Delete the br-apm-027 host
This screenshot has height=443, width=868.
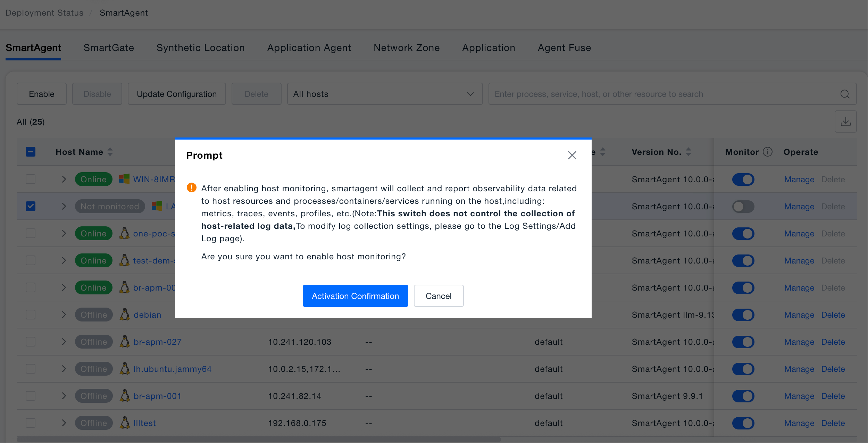833,342
